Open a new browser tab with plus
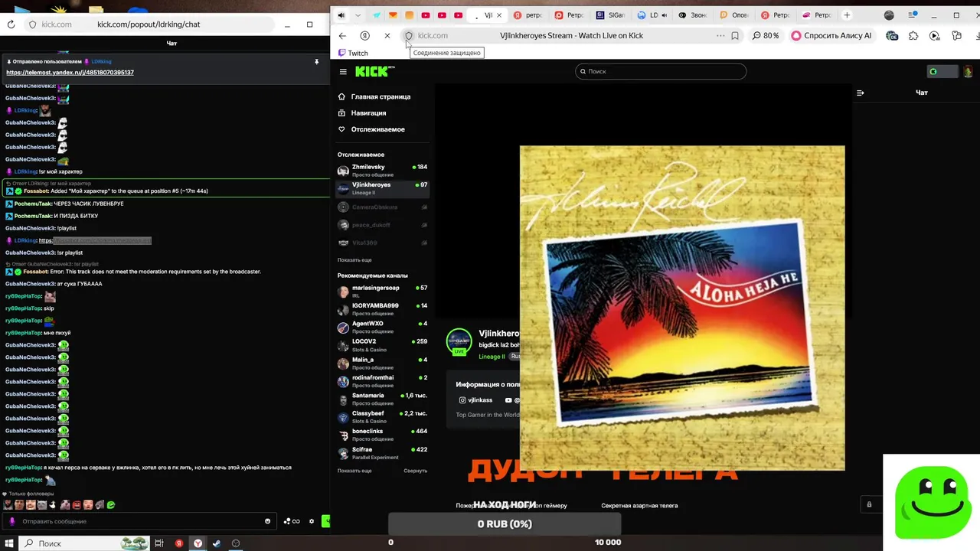 tap(847, 15)
